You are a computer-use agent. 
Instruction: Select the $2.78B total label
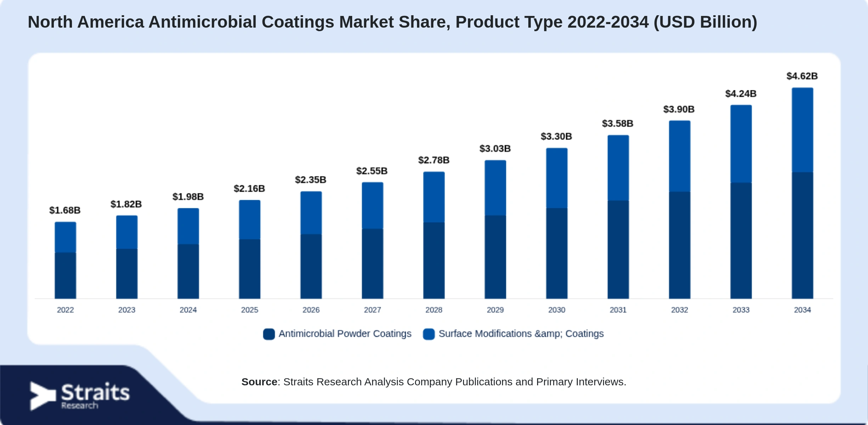click(x=434, y=160)
